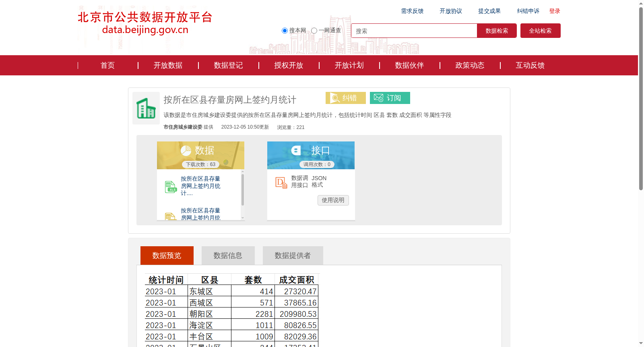This screenshot has height=347, width=644.
Task: Click the 登录 link
Action: 555,11
